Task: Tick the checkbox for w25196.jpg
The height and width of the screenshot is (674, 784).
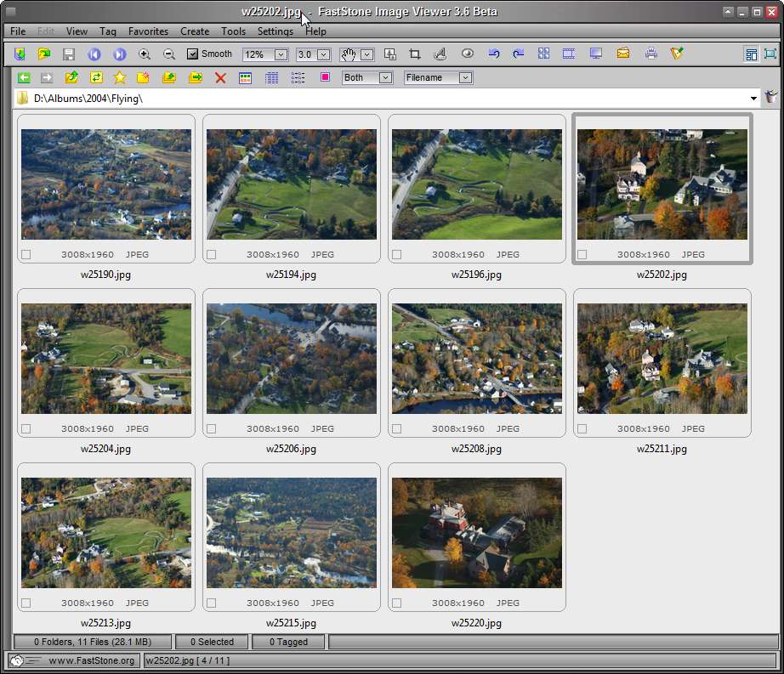Action: pos(397,255)
